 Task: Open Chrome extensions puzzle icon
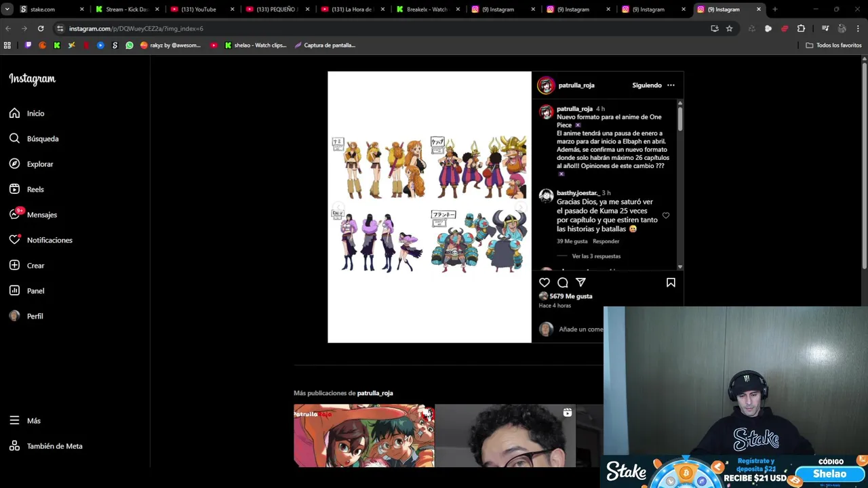point(801,28)
